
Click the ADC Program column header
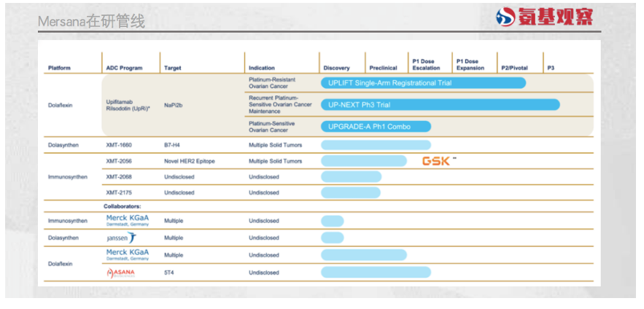(124, 68)
